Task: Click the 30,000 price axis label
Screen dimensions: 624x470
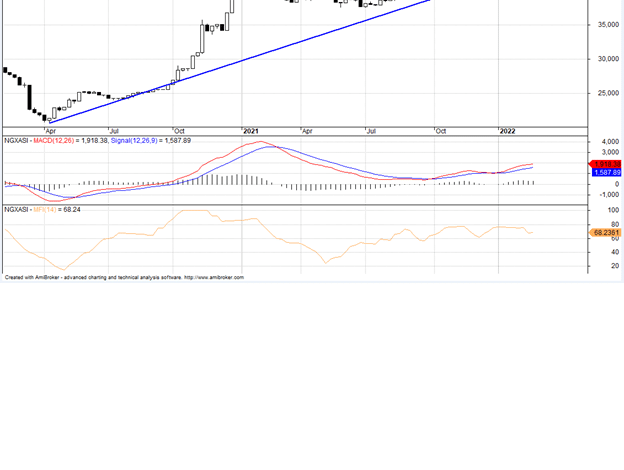Action: pyautogui.click(x=606, y=59)
